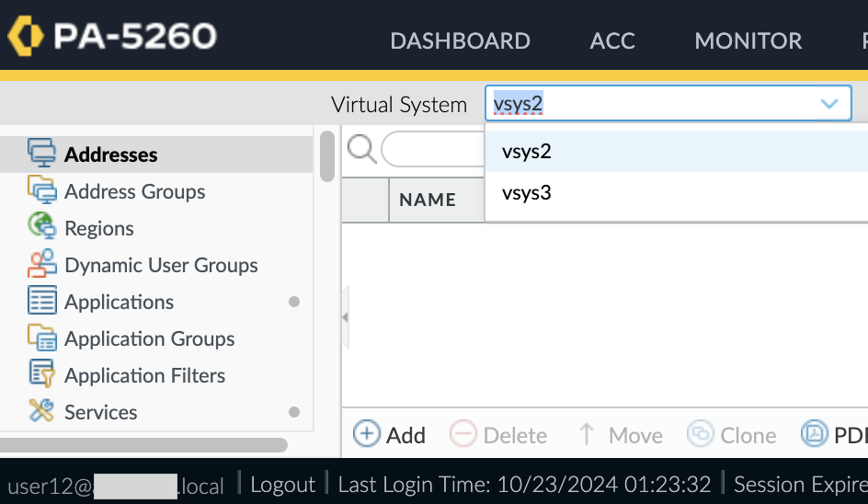Click the Services tools icon

pos(41,410)
